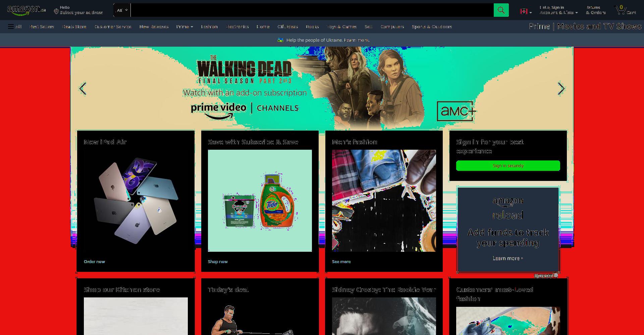Open Gift Ideas
The width and height of the screenshot is (644, 335).
point(288,27)
